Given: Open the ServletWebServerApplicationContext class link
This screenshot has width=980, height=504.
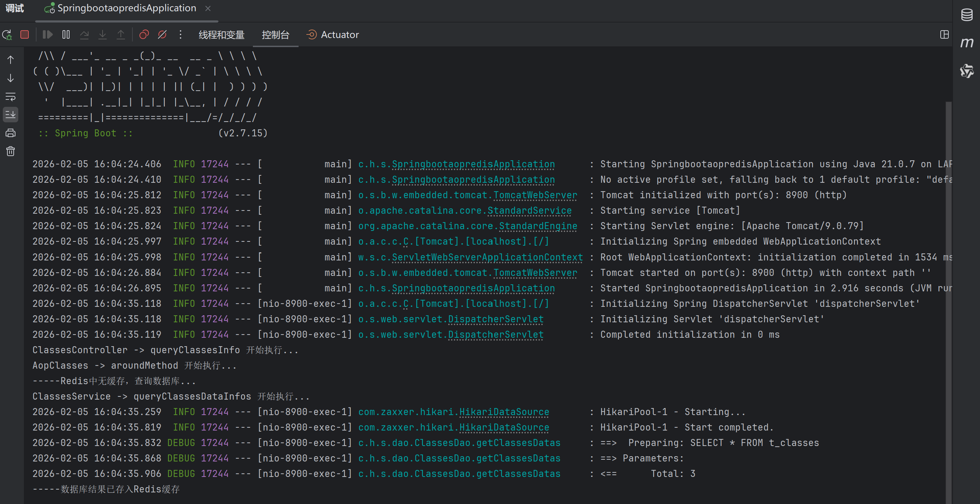Looking at the screenshot, I should coord(487,257).
